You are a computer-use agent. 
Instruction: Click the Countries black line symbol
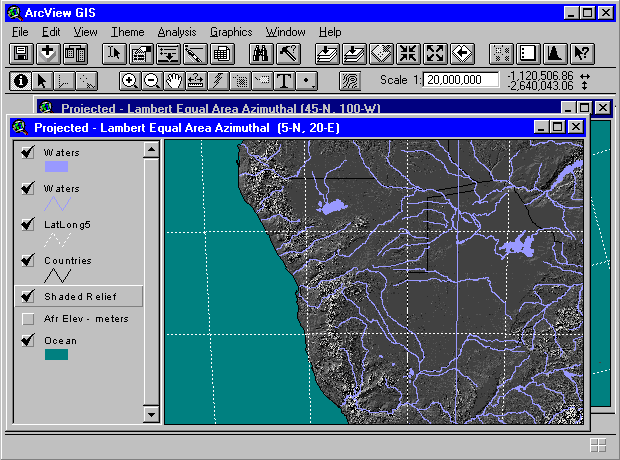coord(57,276)
